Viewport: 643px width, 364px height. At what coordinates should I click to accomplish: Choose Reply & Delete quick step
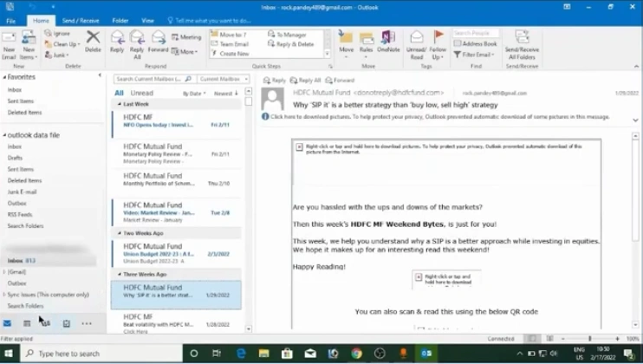[x=291, y=44]
